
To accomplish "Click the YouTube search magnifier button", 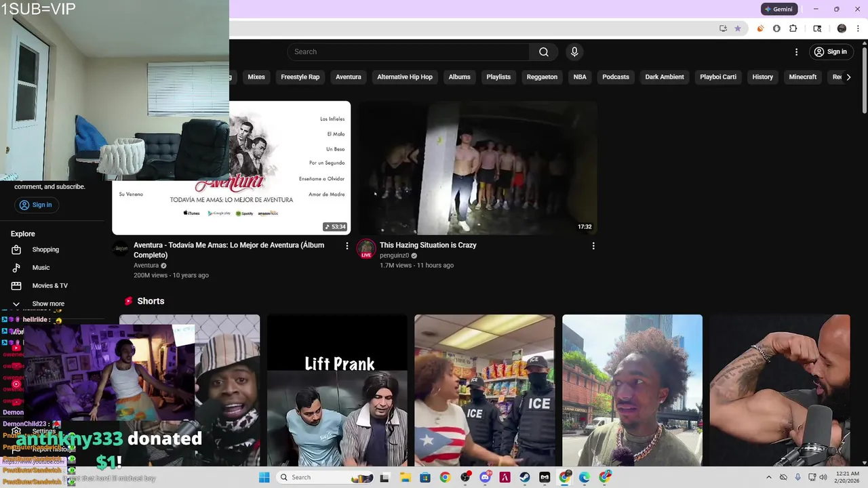I will tap(544, 52).
